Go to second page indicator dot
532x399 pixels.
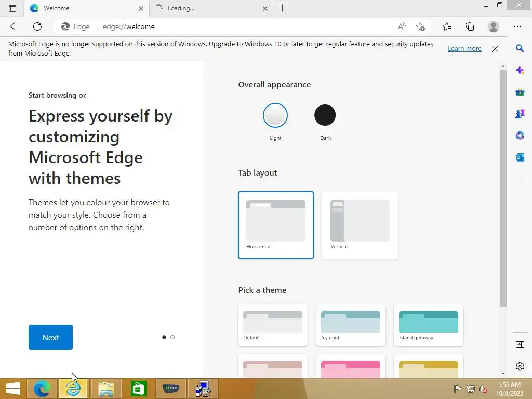pos(172,337)
